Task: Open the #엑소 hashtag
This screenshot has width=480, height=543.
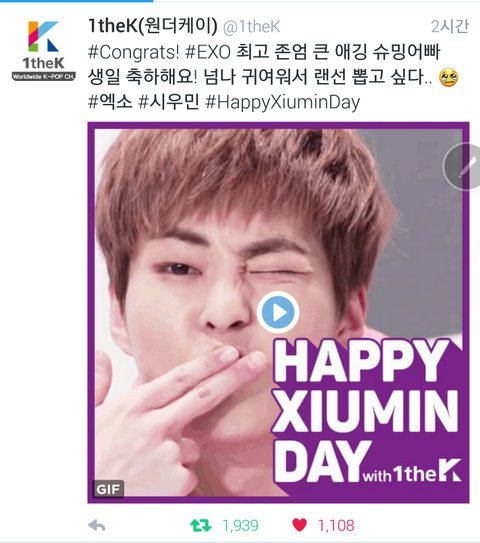Action: click(110, 102)
